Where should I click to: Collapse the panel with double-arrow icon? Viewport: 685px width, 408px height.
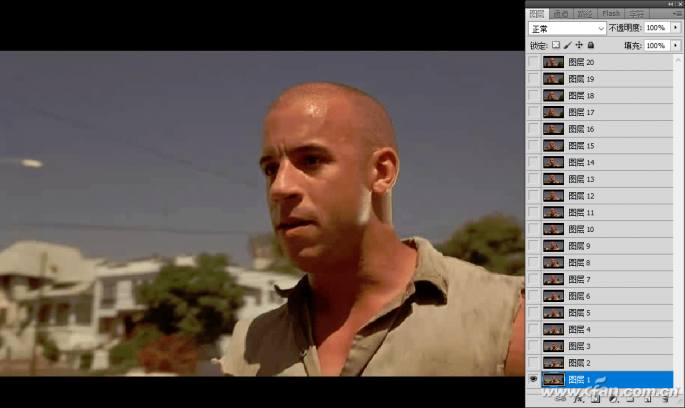[x=671, y=3]
